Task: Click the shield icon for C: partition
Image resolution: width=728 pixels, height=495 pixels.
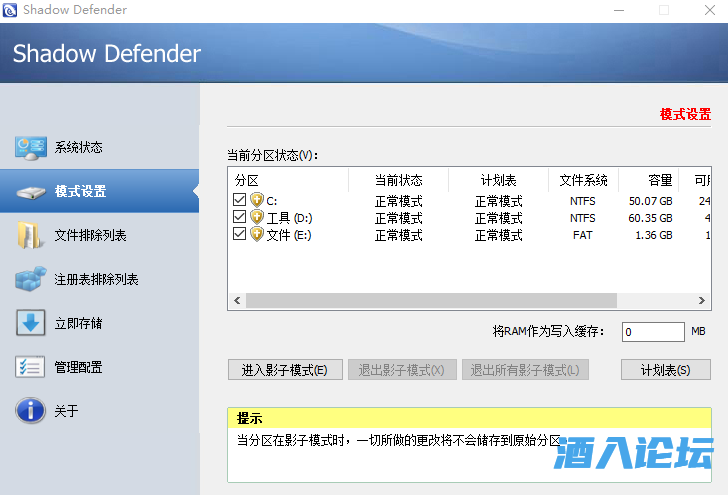Action: 257,200
